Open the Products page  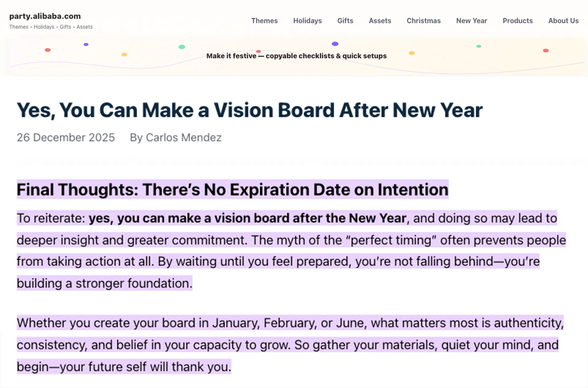(518, 21)
